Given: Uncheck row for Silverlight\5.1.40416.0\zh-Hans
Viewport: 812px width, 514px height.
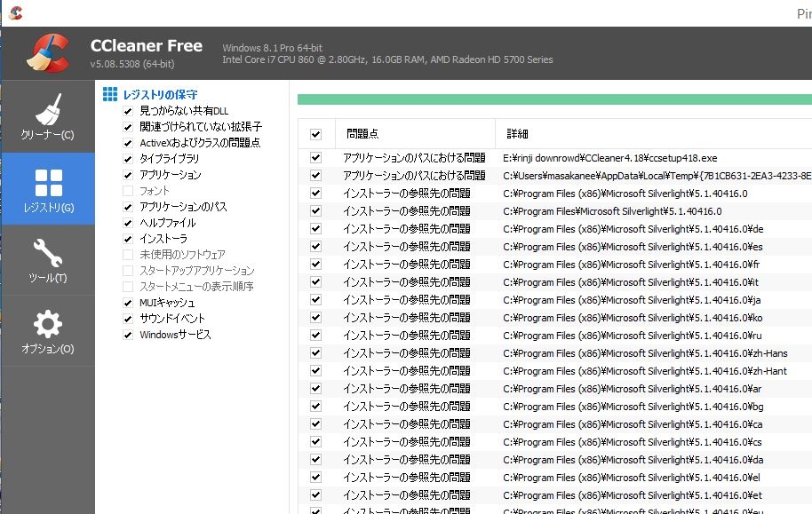Looking at the screenshot, I should [316, 353].
